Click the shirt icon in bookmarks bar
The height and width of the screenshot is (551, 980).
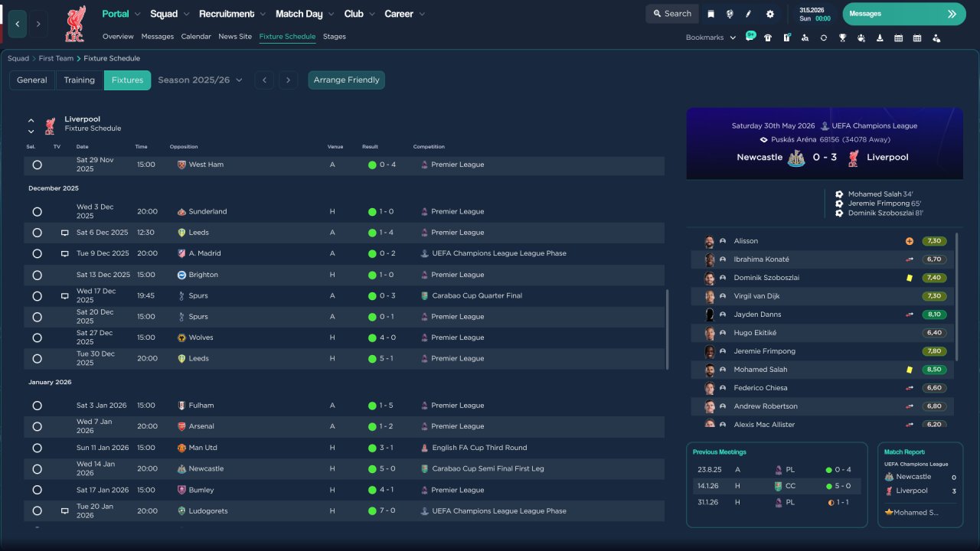pyautogui.click(x=768, y=37)
